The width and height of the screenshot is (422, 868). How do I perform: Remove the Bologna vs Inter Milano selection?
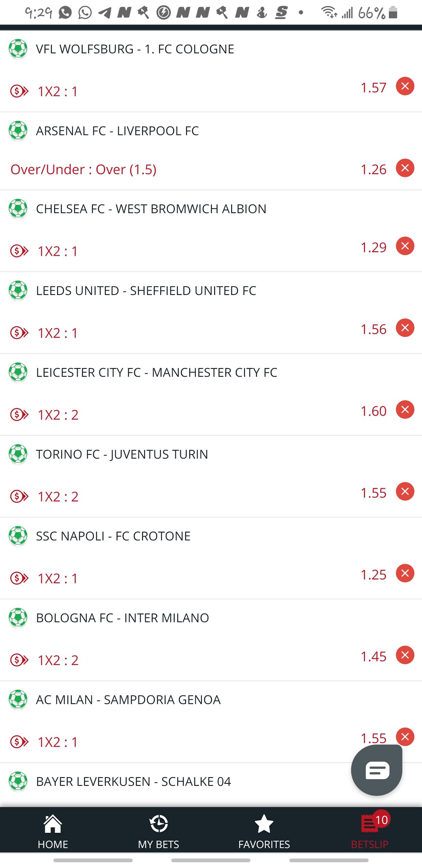pos(405,655)
